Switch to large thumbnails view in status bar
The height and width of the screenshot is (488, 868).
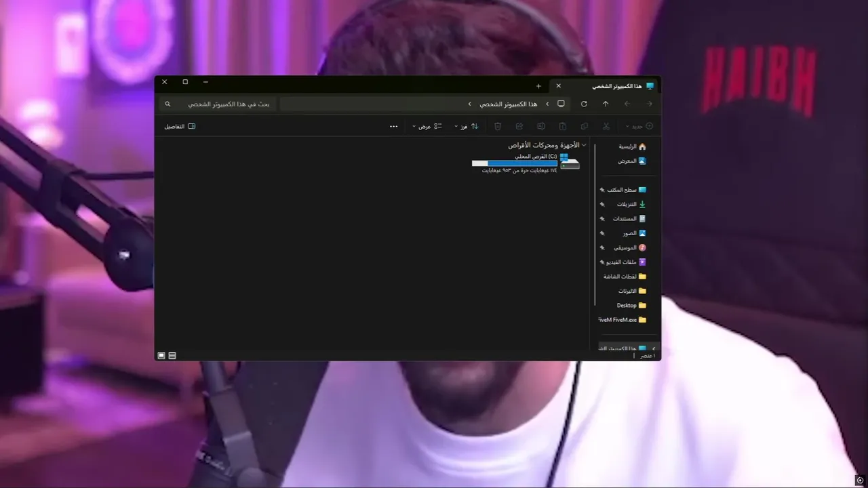(x=161, y=355)
